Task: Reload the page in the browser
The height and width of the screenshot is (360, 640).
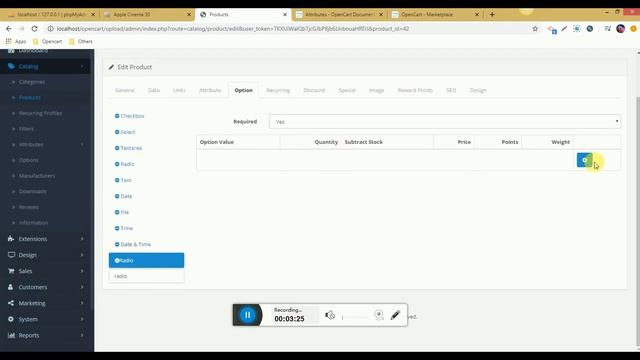Action: point(34,29)
